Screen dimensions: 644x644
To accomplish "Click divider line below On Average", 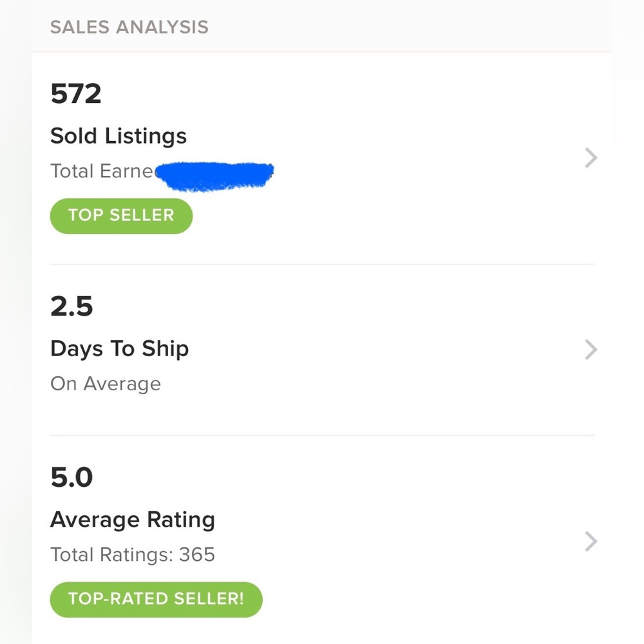I will pos(322,435).
